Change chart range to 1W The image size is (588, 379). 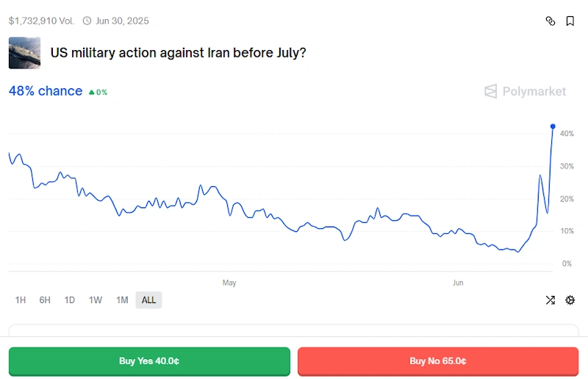[x=96, y=300]
